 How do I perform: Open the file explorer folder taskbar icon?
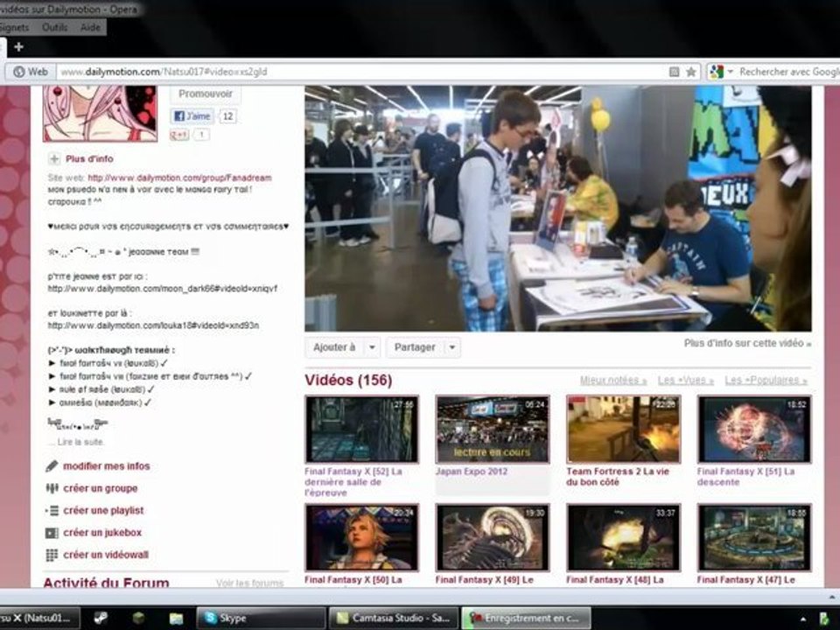click(x=176, y=619)
